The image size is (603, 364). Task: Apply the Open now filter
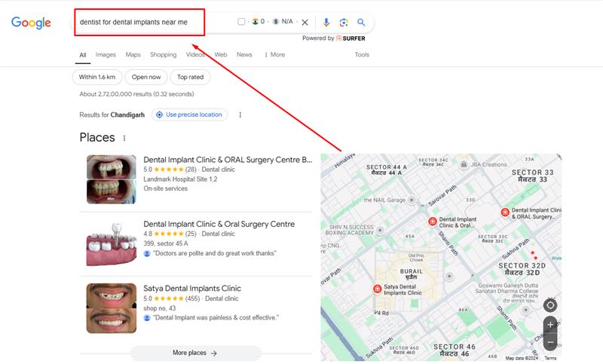tap(146, 77)
